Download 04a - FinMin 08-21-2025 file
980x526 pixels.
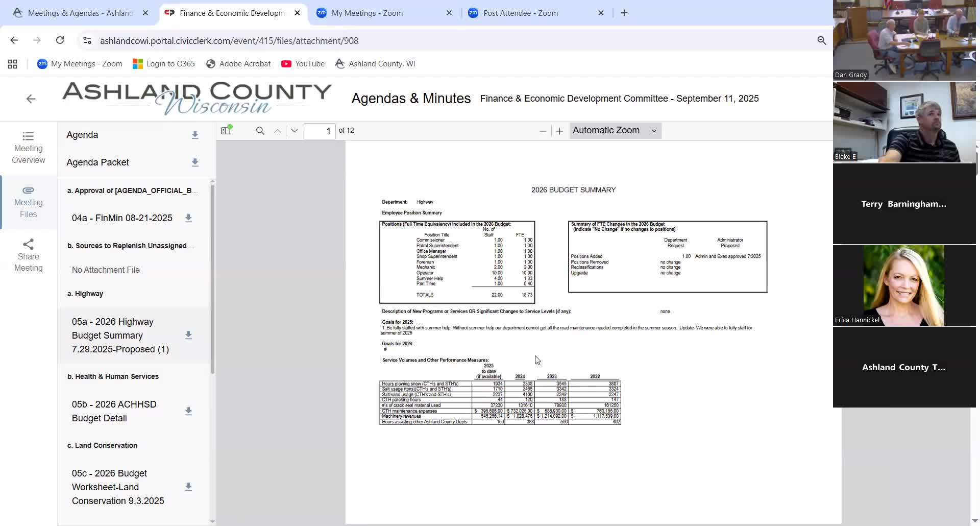[188, 218]
